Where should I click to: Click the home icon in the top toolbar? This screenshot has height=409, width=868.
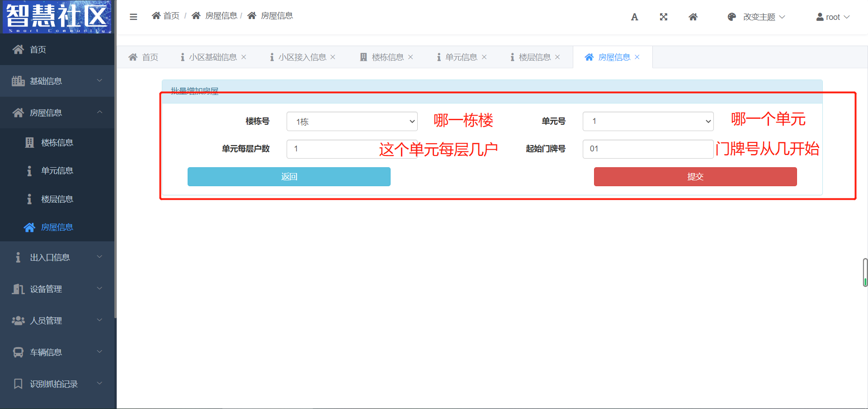pos(693,17)
